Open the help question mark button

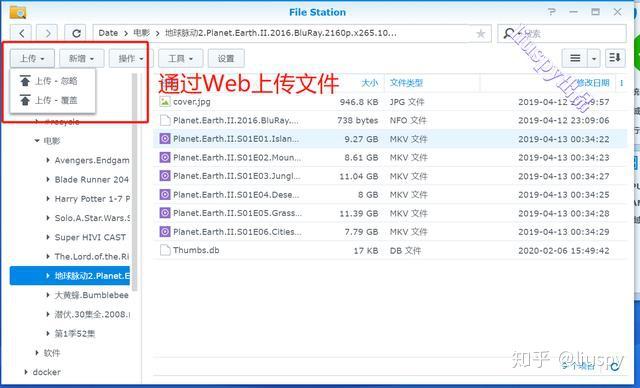coord(551,12)
